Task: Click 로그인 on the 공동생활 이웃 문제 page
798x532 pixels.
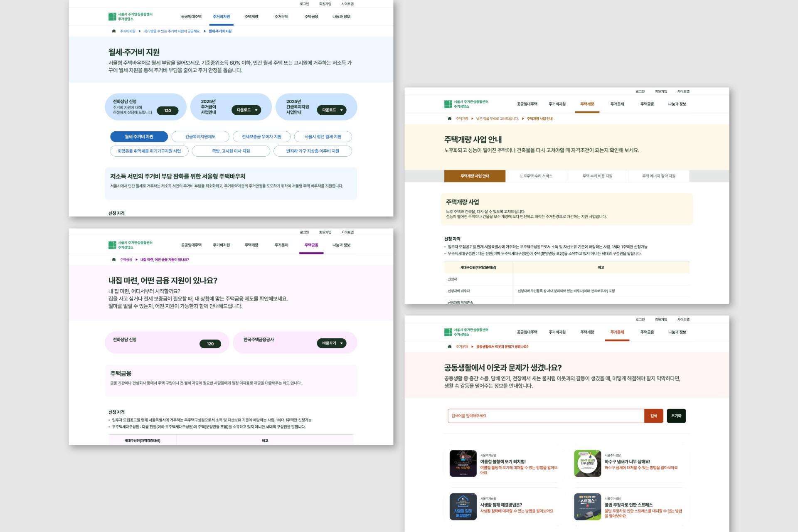Action: tap(640, 320)
